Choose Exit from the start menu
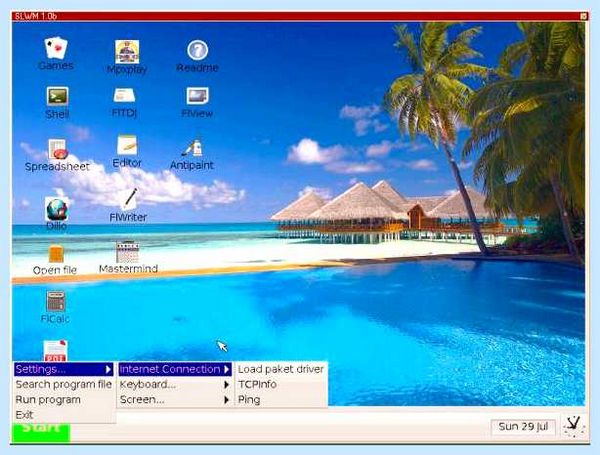The width and height of the screenshot is (600, 455). tap(64, 415)
